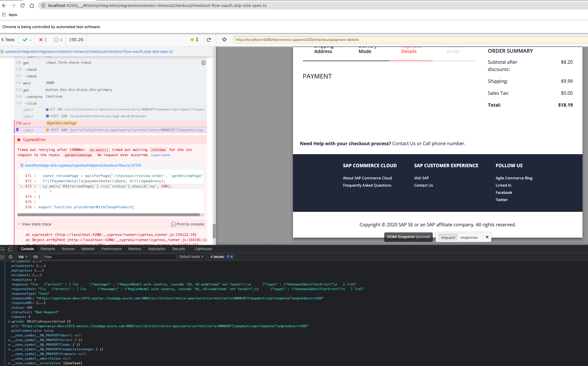
Task: Open the top context dropdown
Action: pos(23,257)
